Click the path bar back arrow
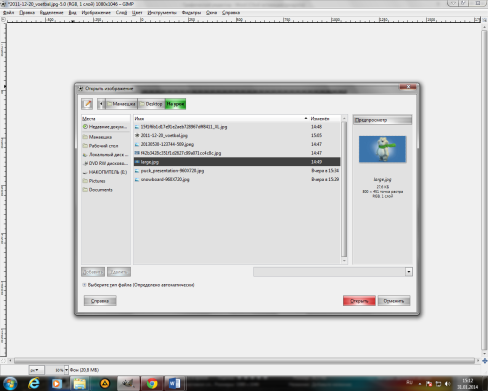 [101, 104]
